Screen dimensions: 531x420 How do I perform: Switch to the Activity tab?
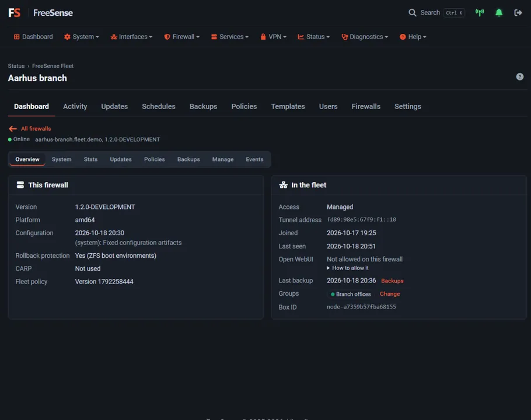pos(75,107)
